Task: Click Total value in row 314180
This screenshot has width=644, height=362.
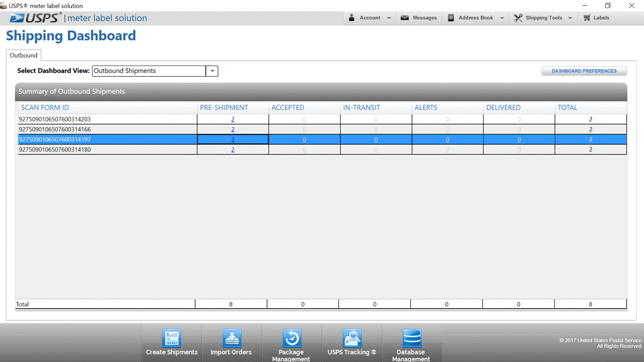Action: pyautogui.click(x=591, y=150)
